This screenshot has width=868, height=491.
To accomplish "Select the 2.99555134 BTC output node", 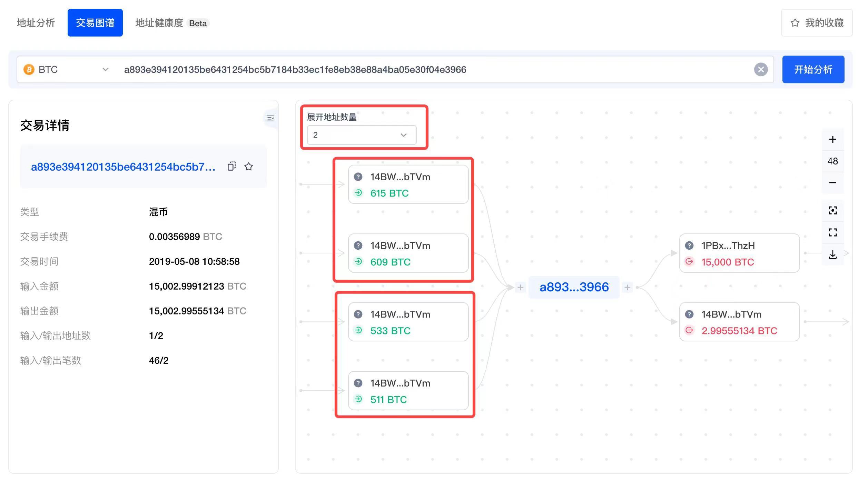I will click(739, 322).
